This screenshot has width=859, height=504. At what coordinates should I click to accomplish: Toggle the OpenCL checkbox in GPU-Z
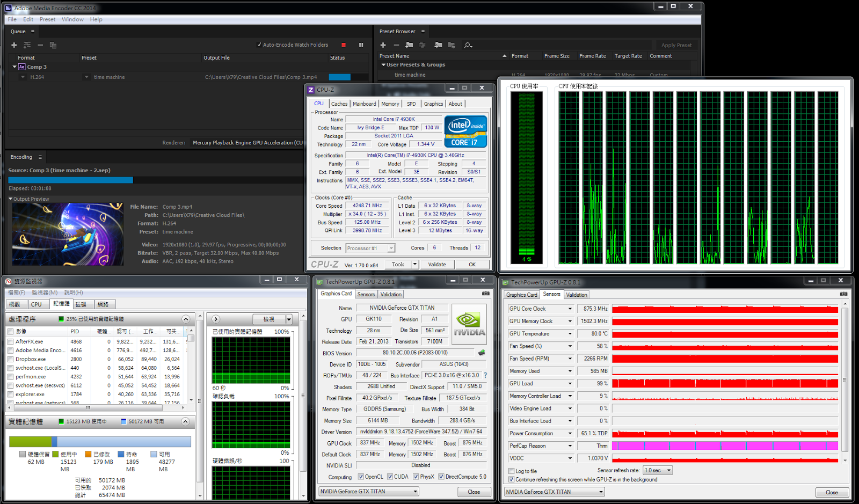[x=361, y=477]
